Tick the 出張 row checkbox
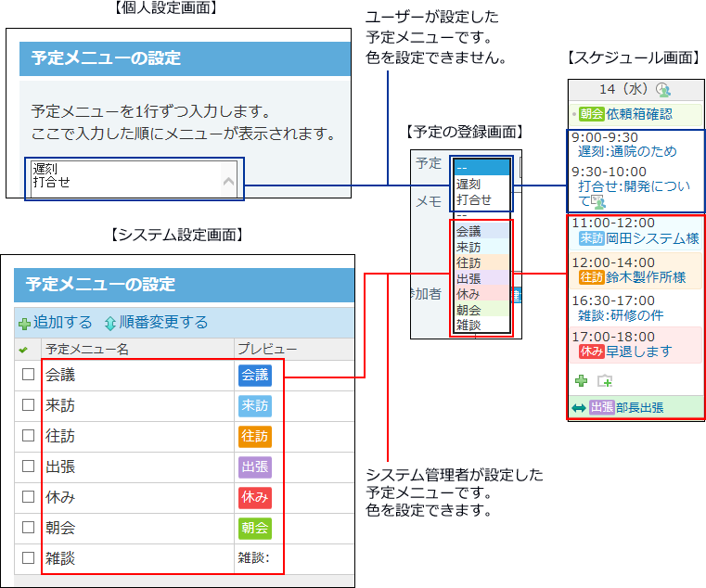The height and width of the screenshot is (588, 706). pos(28,467)
